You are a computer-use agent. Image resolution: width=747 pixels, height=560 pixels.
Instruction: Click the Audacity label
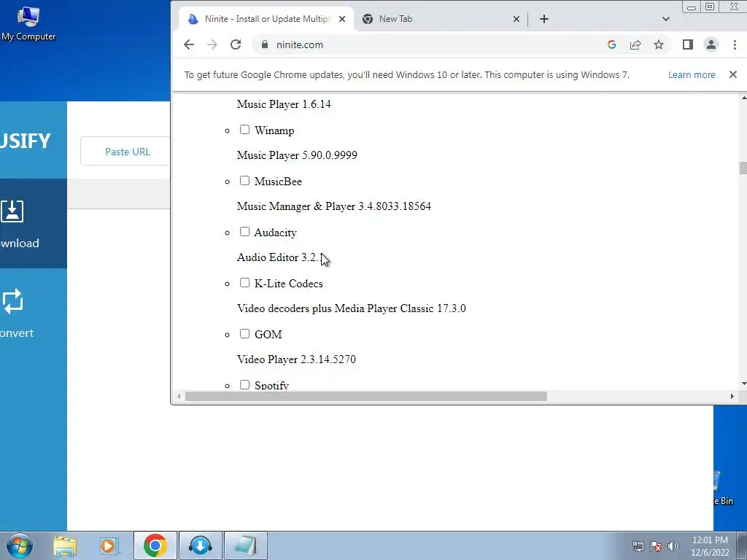point(275,233)
